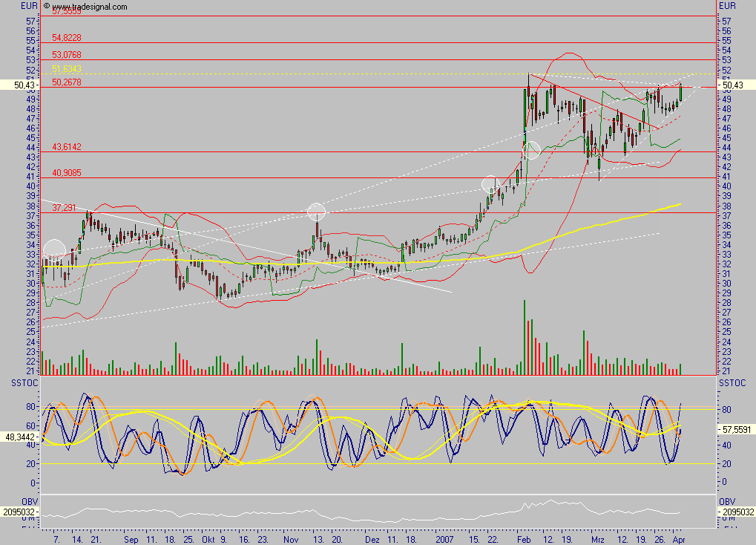Click Mrz on the date axis
756x545 pixels.
598,539
